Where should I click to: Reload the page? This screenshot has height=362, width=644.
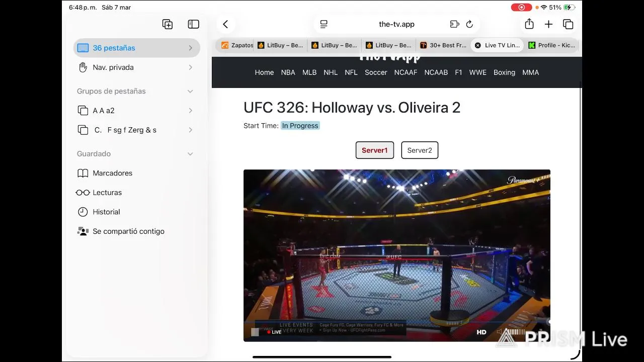[469, 24]
